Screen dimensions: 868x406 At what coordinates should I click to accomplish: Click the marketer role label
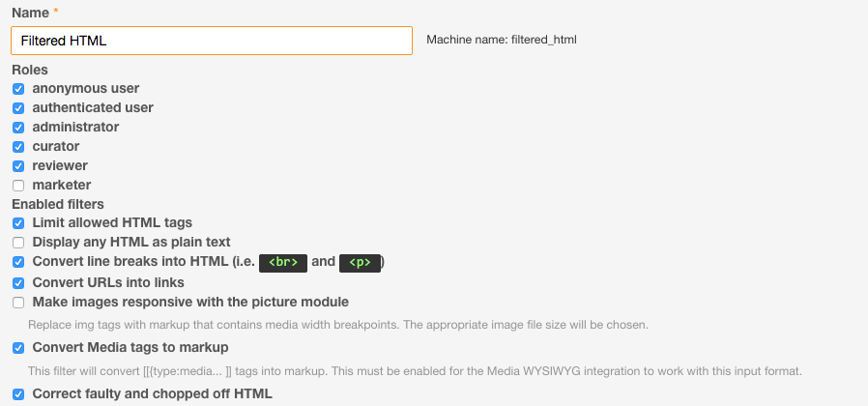[62, 185]
